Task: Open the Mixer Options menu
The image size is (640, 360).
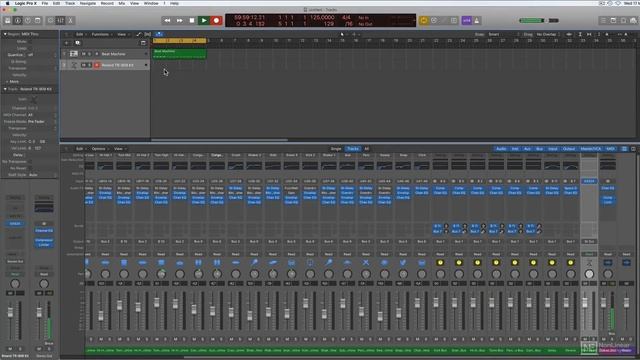Action: click(100, 149)
